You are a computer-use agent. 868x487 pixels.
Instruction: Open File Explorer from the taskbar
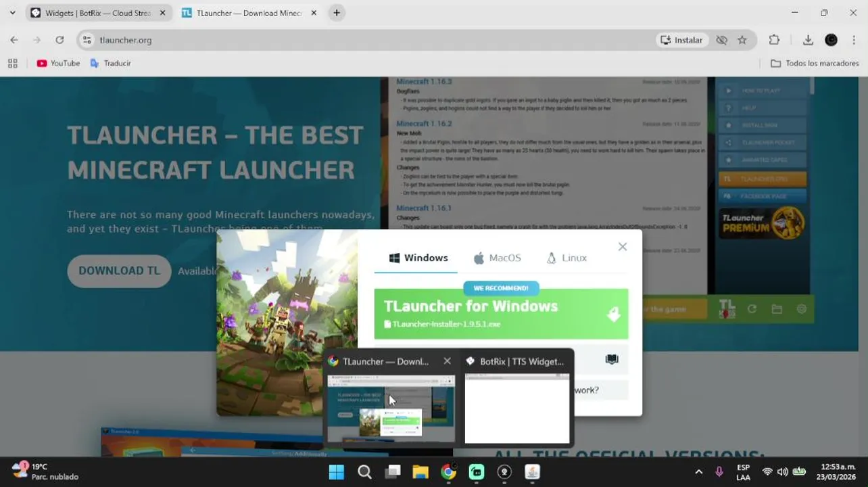tap(420, 472)
